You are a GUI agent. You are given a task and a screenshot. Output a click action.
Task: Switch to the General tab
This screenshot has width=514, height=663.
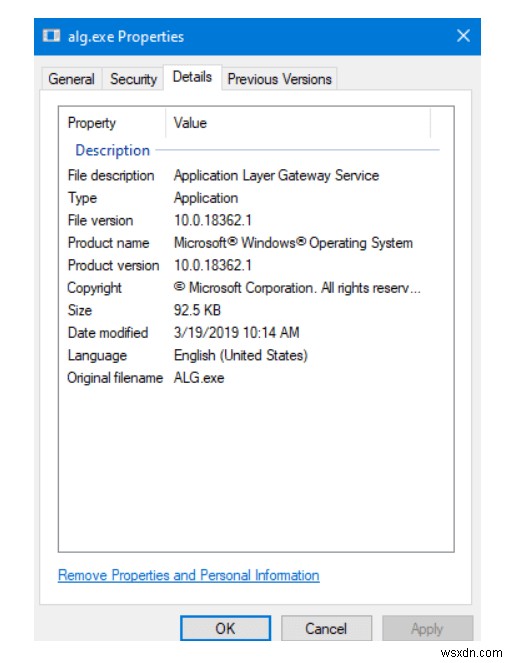point(71,79)
